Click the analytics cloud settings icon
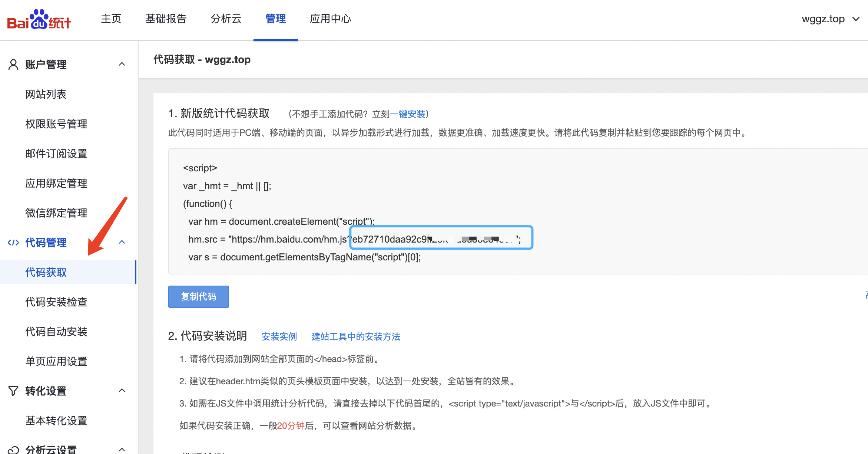 click(13, 450)
